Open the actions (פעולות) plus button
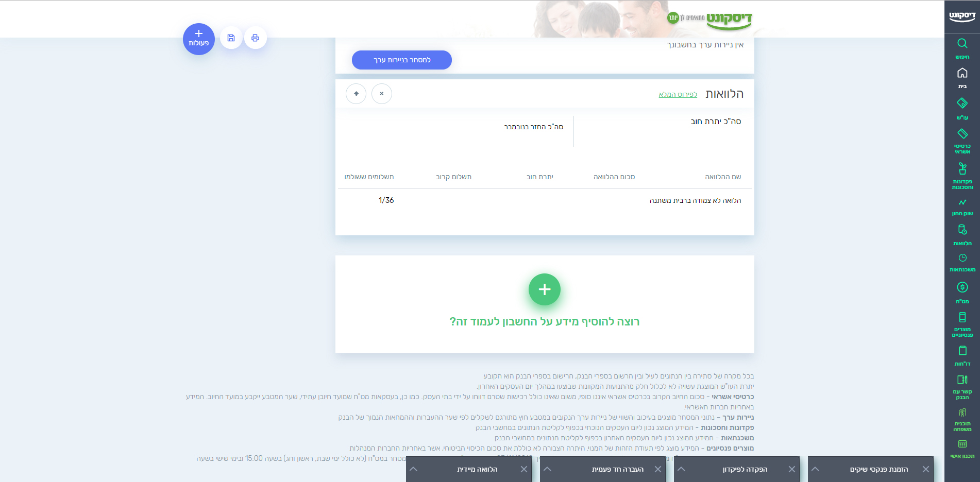 [x=199, y=39]
